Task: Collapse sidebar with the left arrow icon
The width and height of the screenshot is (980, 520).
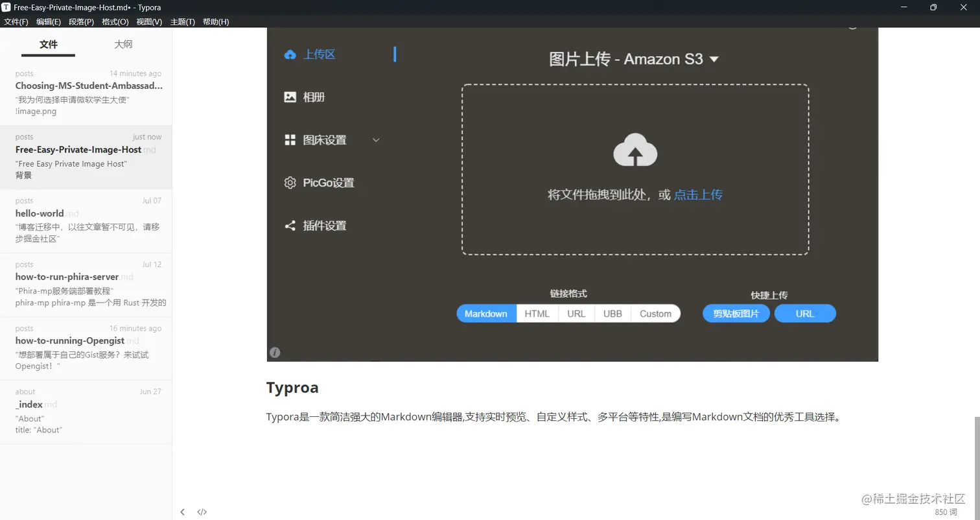Action: (183, 512)
